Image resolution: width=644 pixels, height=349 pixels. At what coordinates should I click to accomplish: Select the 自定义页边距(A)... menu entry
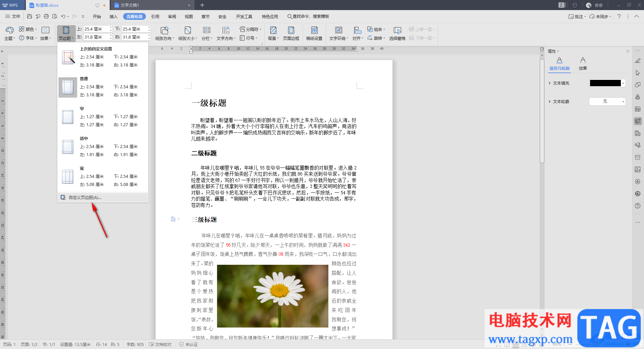pos(103,197)
